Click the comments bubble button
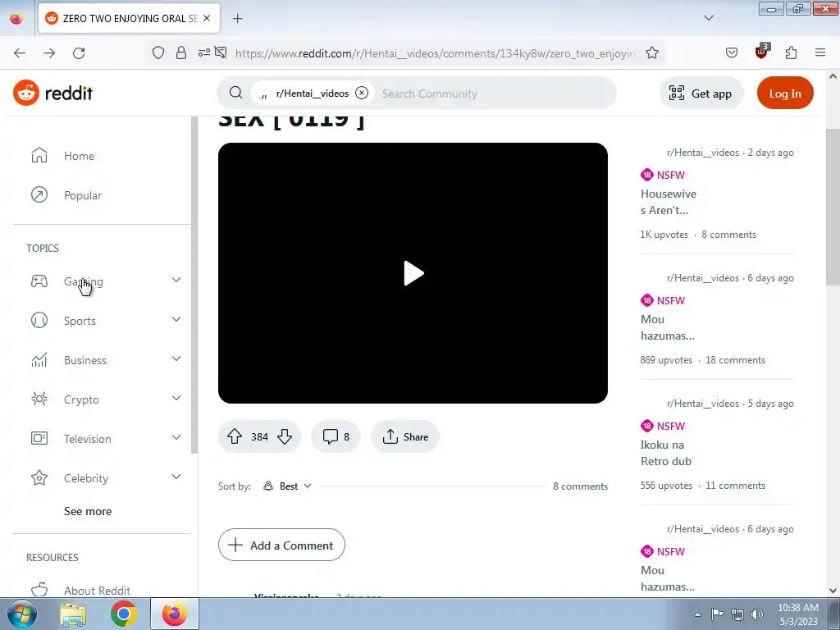The width and height of the screenshot is (840, 630). click(x=336, y=436)
